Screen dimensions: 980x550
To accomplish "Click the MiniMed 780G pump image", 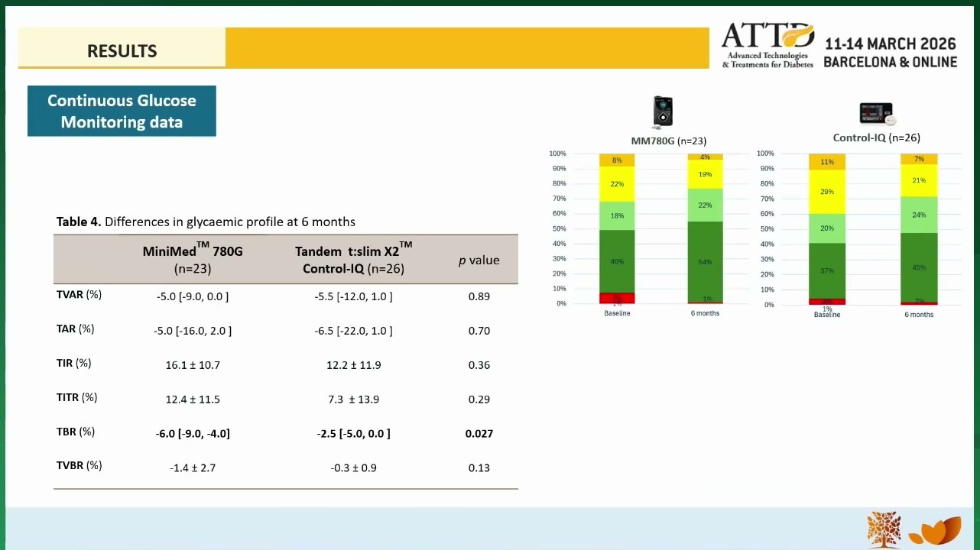I will point(662,112).
